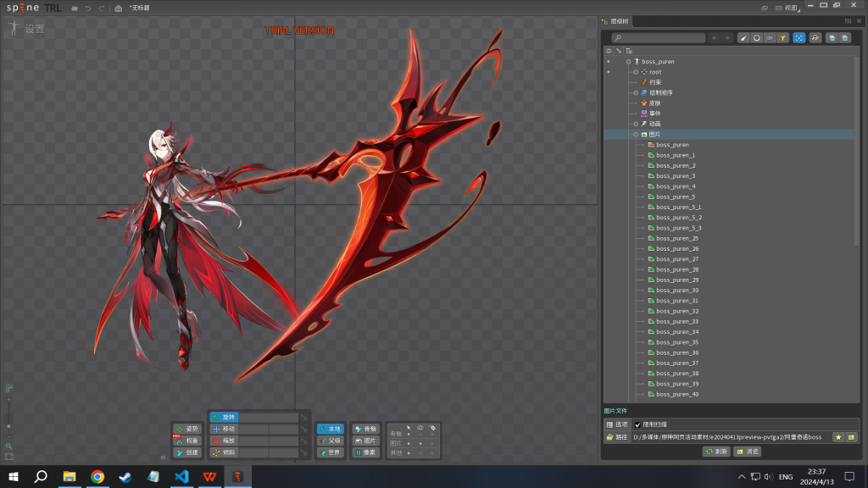This screenshot has width=868, height=488.
Task: Click the zoom magnifier icon in viewport
Action: pyautogui.click(x=8, y=446)
